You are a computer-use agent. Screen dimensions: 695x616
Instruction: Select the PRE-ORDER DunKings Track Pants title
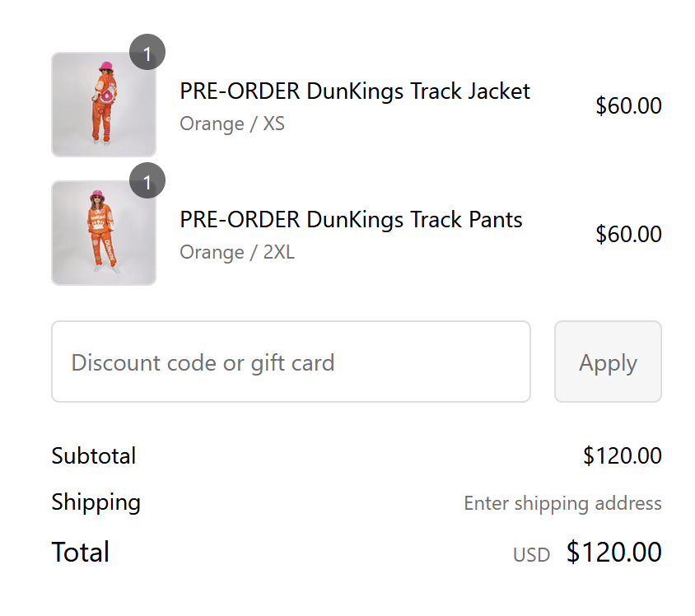pyautogui.click(x=351, y=220)
